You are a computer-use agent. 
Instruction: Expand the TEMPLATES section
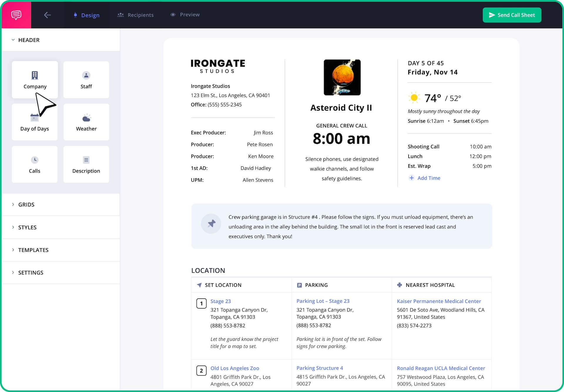click(33, 250)
